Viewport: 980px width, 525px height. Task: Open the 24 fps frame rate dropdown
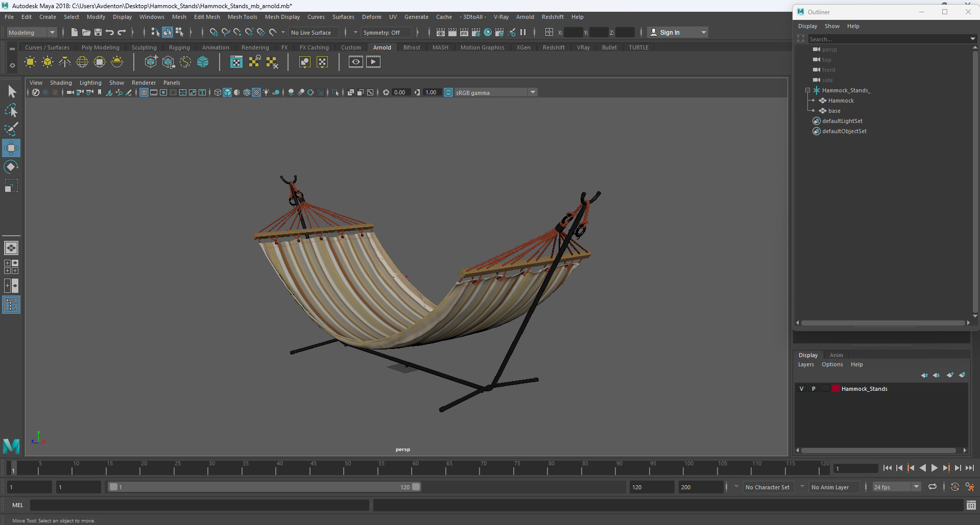tap(896, 487)
